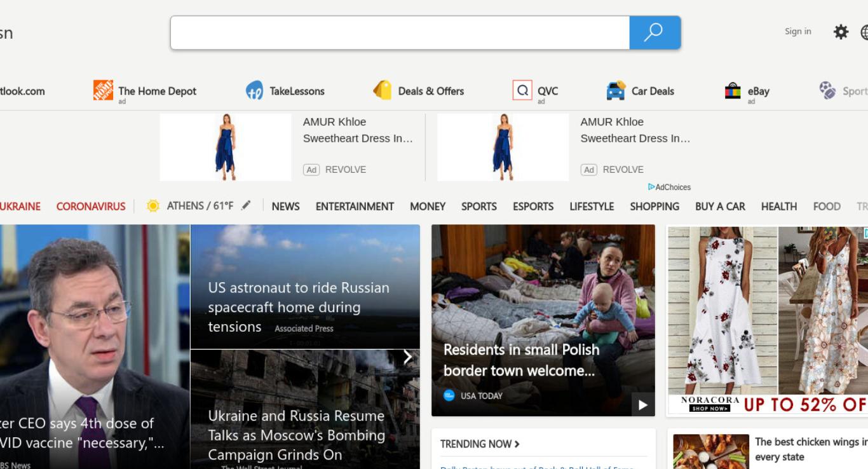Select the Buy a Car navigation item

(x=720, y=207)
